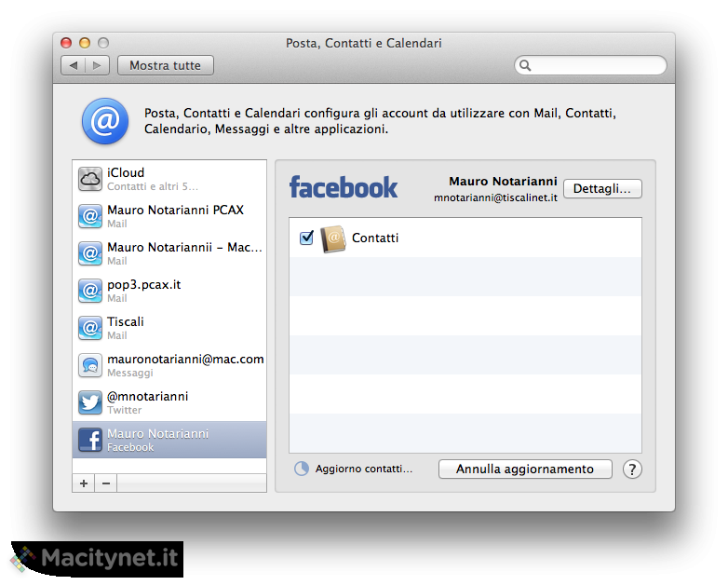Viewport: 728px width, 585px height.
Task: Click Annulla aggiornamento button
Action: 525,469
